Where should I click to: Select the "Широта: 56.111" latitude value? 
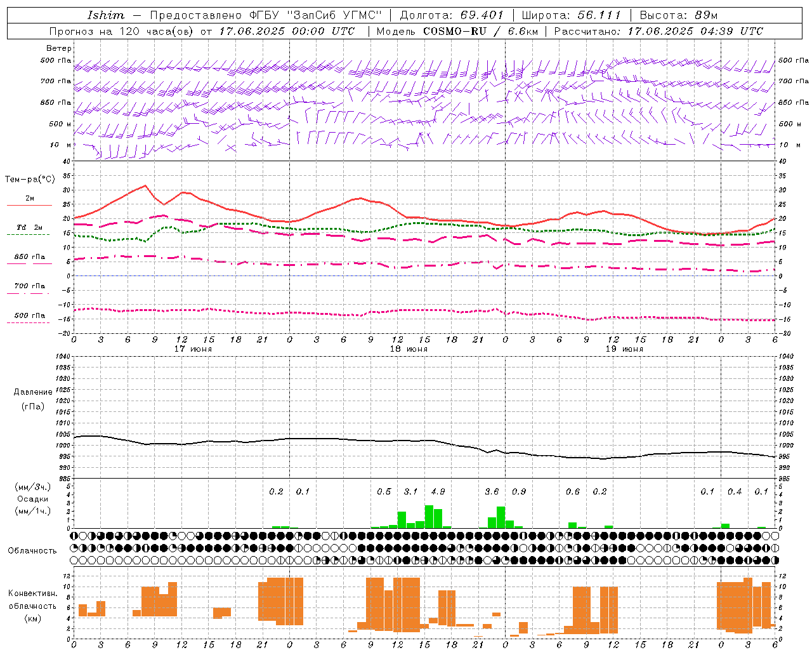click(571, 15)
